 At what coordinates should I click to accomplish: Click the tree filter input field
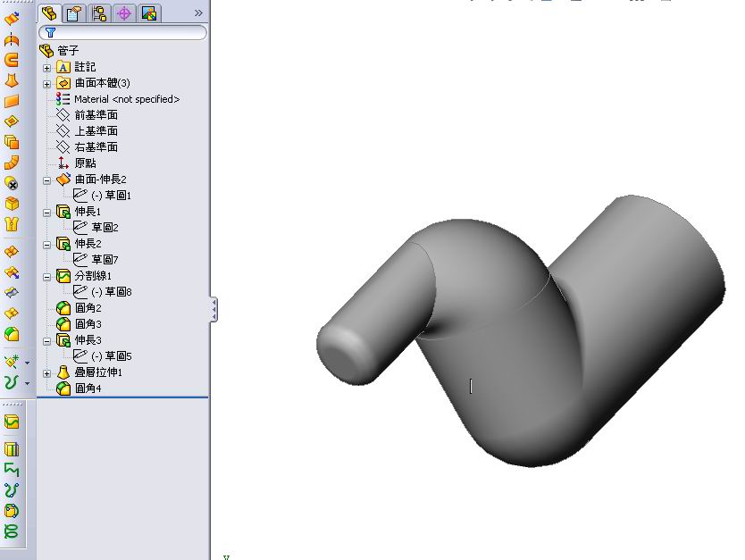(x=122, y=32)
